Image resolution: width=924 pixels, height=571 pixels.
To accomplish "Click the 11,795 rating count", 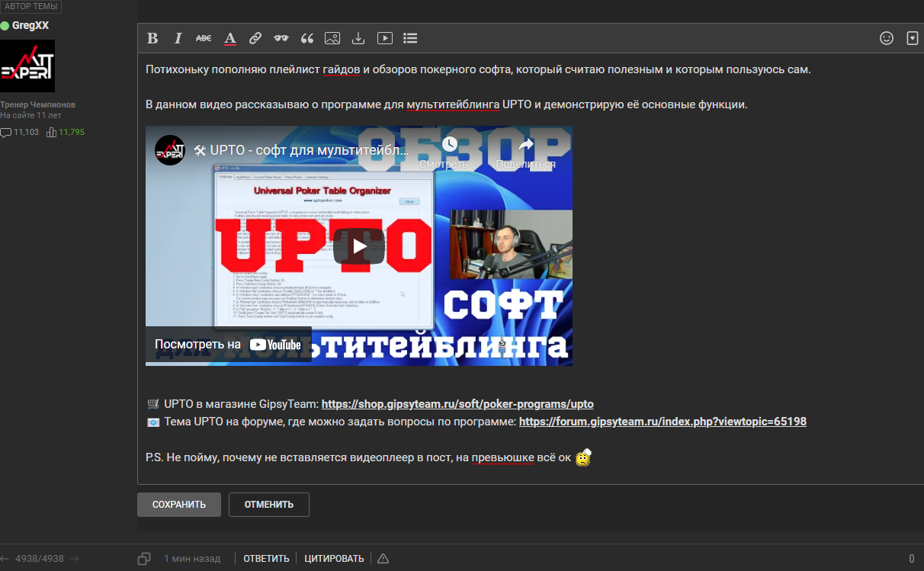I will coord(66,132).
